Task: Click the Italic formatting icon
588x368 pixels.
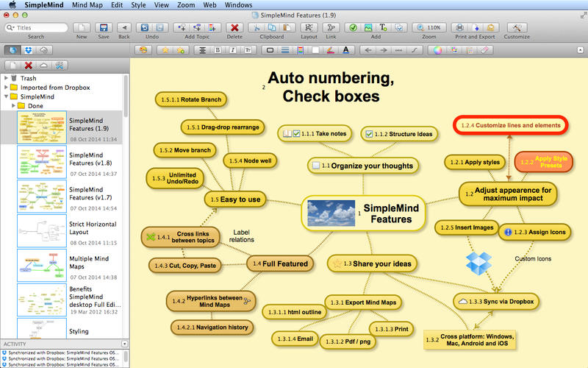Action: tap(232, 50)
